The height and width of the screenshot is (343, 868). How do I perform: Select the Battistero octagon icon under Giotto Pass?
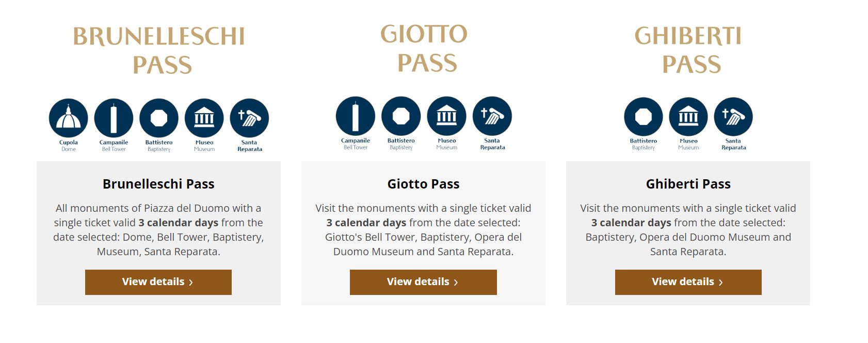401,116
